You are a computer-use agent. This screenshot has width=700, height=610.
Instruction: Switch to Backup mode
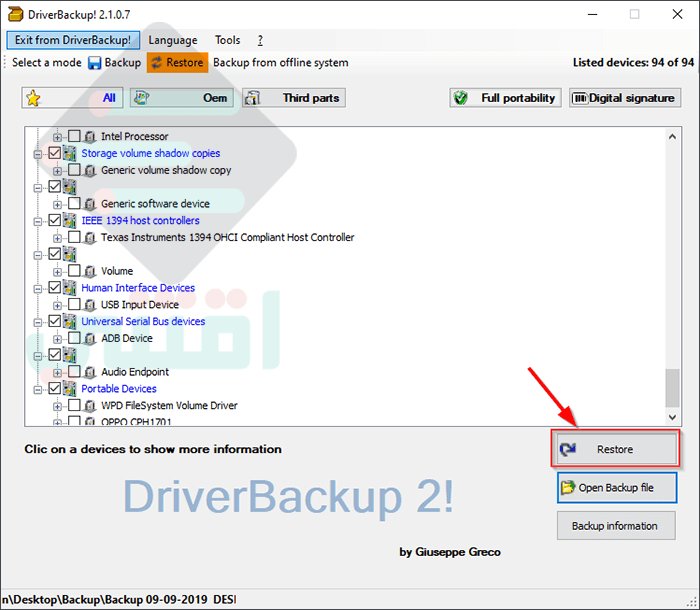tap(115, 63)
